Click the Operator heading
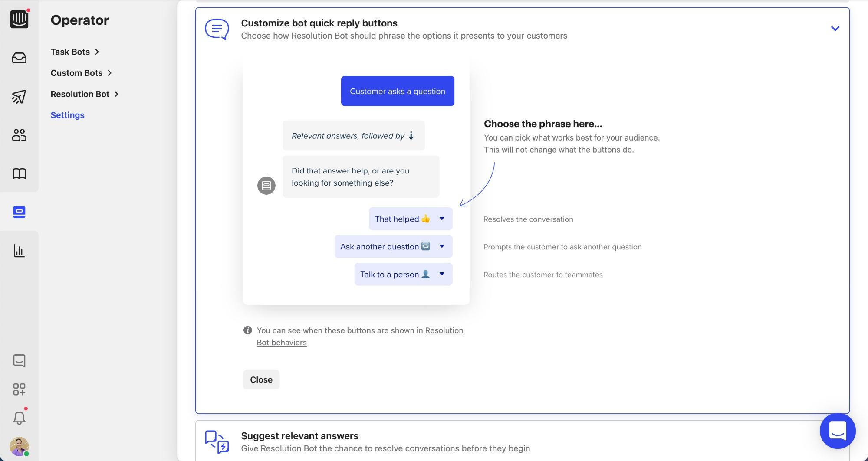This screenshot has width=868, height=461. (x=79, y=20)
